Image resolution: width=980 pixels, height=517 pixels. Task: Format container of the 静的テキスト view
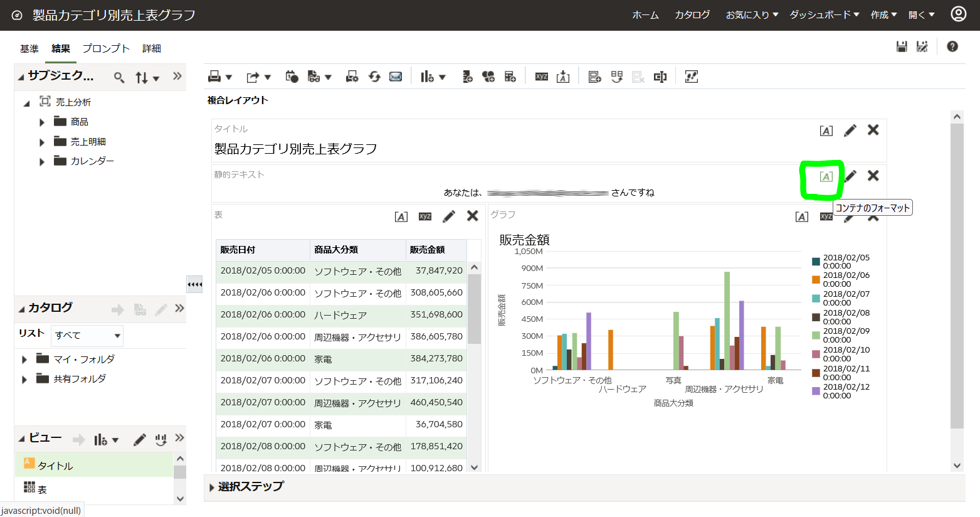825,178
